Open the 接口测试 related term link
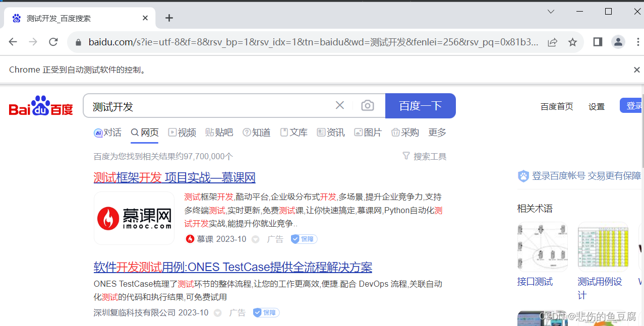 click(x=535, y=282)
